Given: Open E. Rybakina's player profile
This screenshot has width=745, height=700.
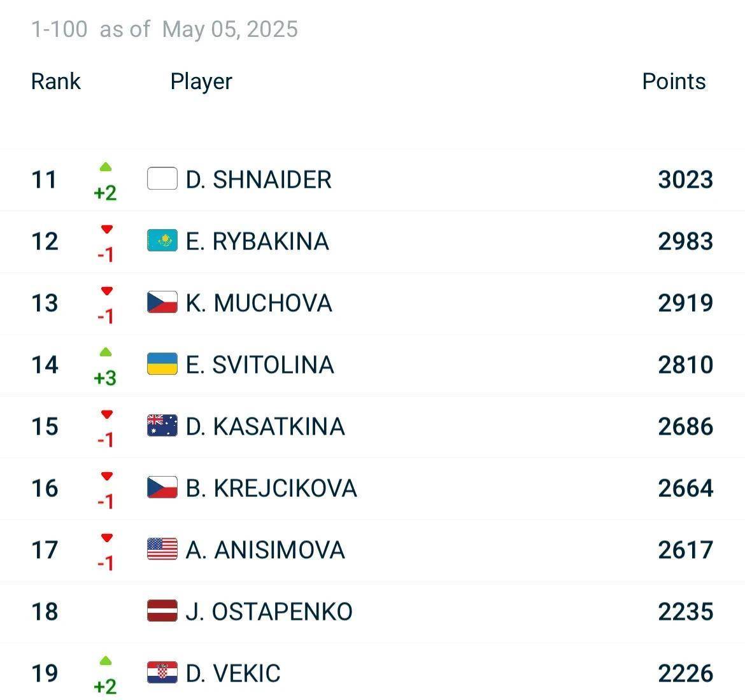Looking at the screenshot, I should pyautogui.click(x=257, y=241).
